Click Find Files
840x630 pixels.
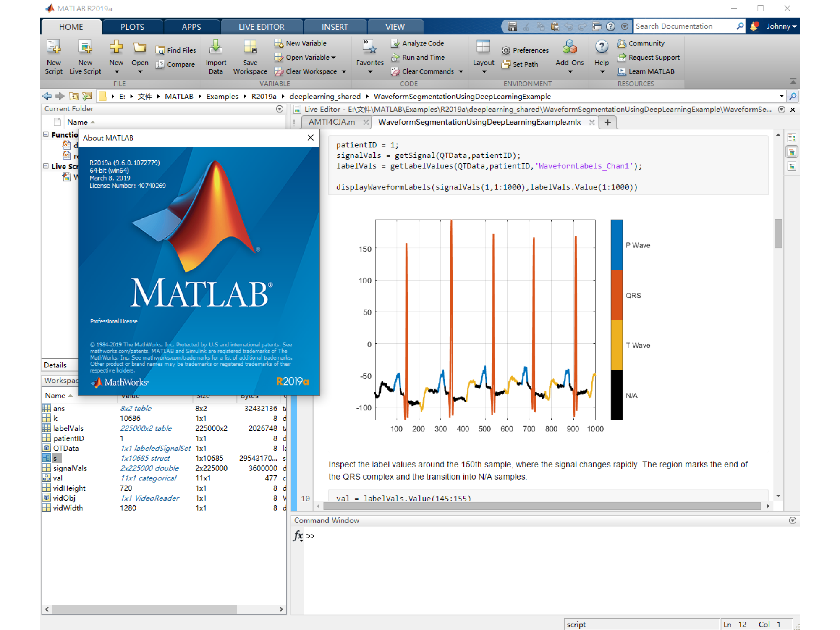click(176, 50)
